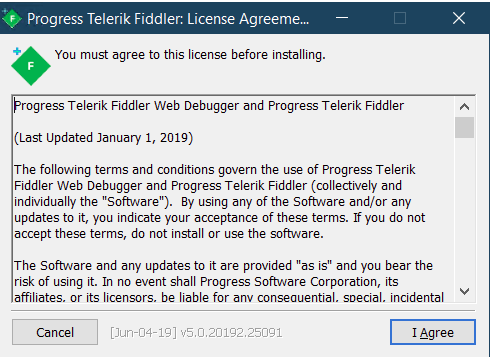The height and width of the screenshot is (361, 492).
Task: Click the 'You must agree to this license' message
Action: [190, 55]
